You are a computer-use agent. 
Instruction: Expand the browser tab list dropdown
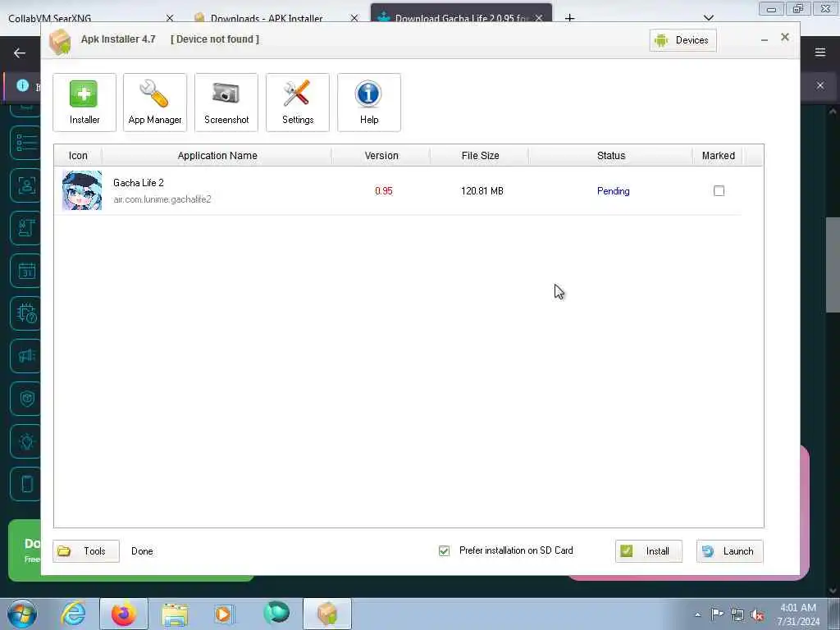[x=708, y=18]
